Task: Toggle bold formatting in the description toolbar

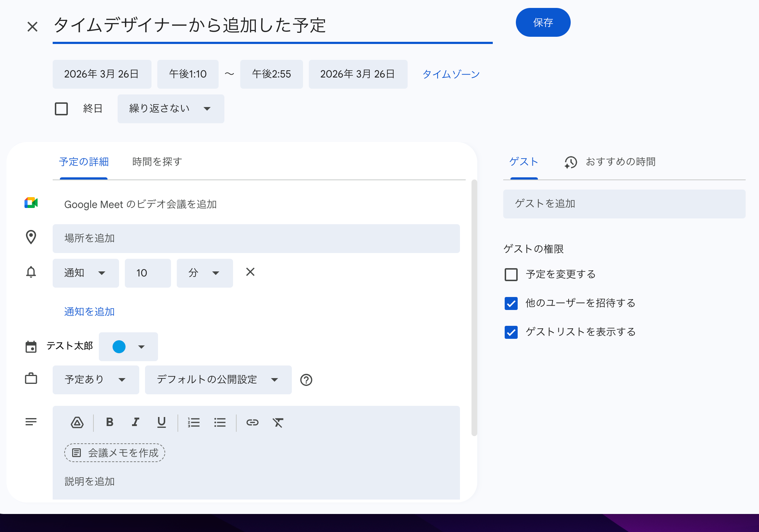Action: tap(110, 422)
